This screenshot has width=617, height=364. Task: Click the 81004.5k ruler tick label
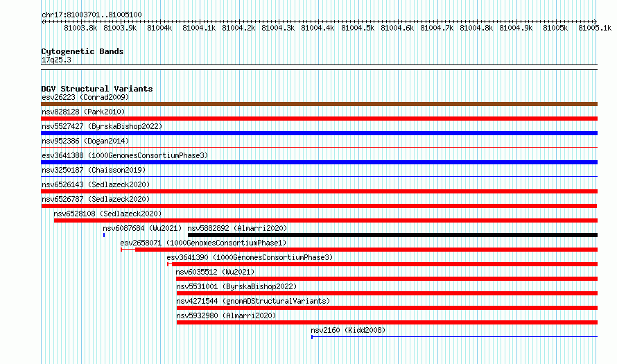click(x=358, y=28)
